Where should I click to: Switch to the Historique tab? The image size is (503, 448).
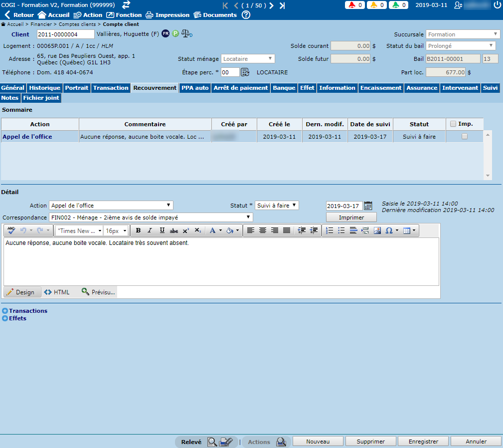(44, 88)
